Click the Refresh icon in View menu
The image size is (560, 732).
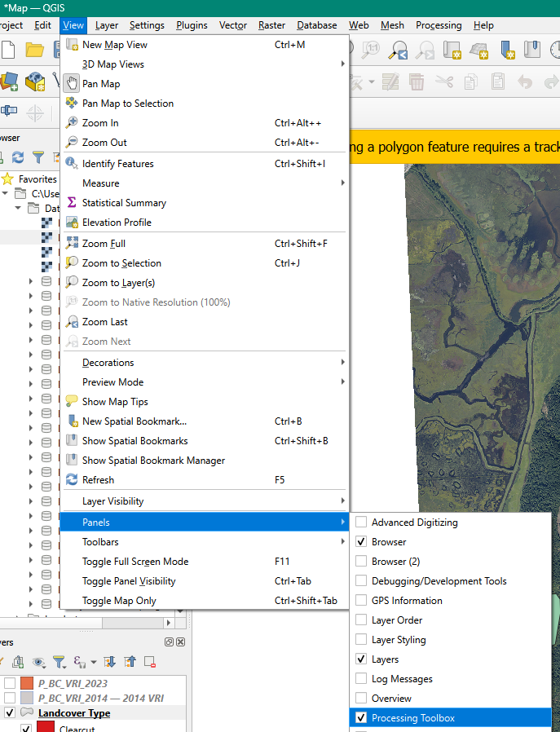point(72,480)
